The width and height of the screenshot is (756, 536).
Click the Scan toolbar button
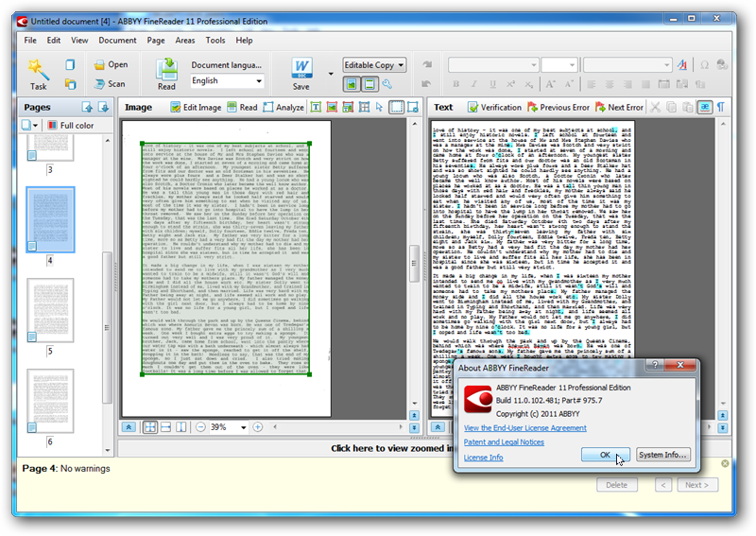[110, 84]
